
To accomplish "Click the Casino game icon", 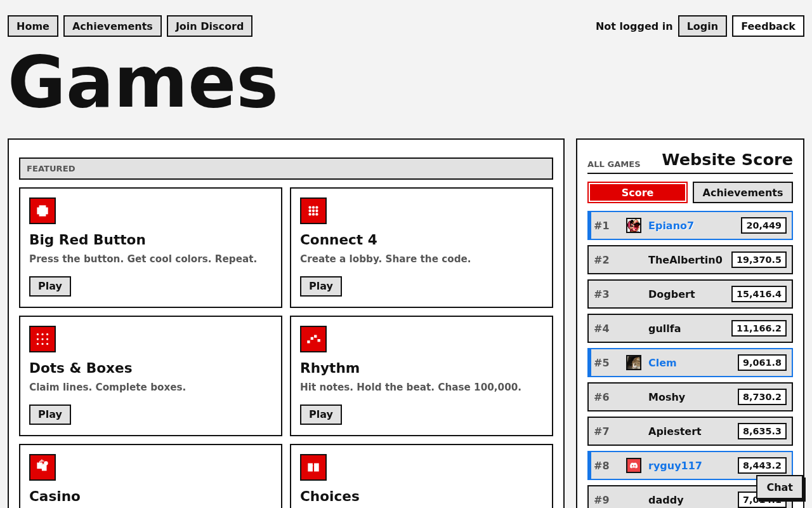I will tap(43, 467).
